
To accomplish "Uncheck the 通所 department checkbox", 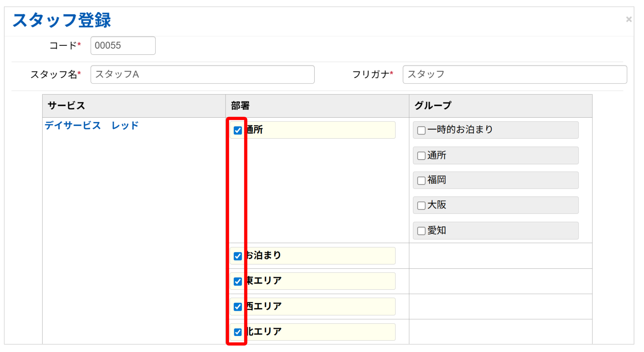I will coord(238,130).
